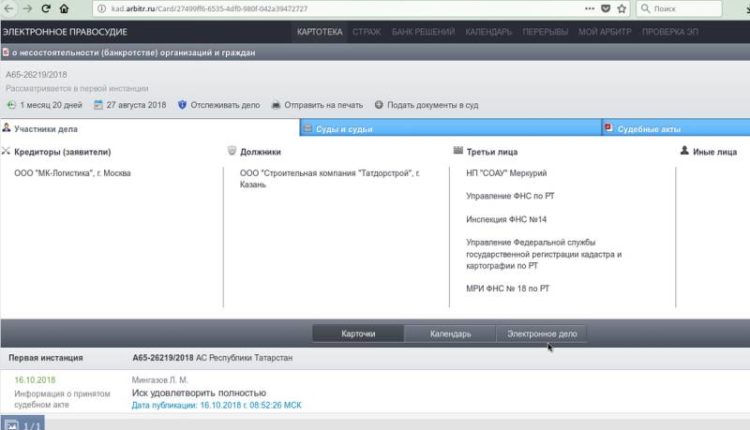The height and width of the screenshot is (430, 750).
Task: Click the case number А65-26219/2018 heading
Action: pos(36,75)
